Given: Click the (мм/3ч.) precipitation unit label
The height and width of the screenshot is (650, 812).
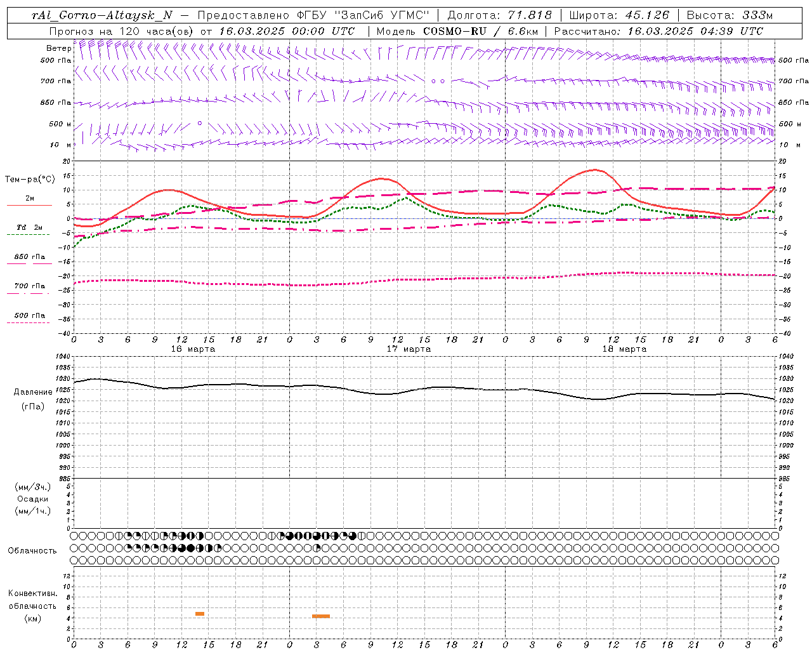Looking at the screenshot, I should coord(33,487).
